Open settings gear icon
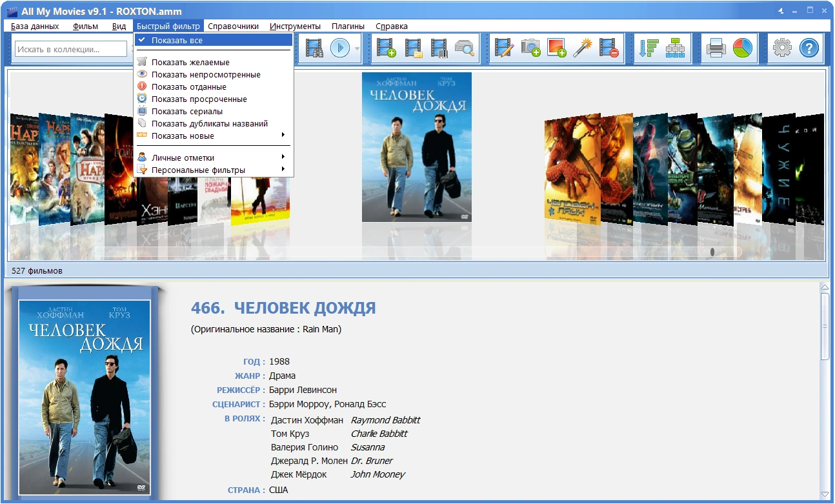 point(782,48)
